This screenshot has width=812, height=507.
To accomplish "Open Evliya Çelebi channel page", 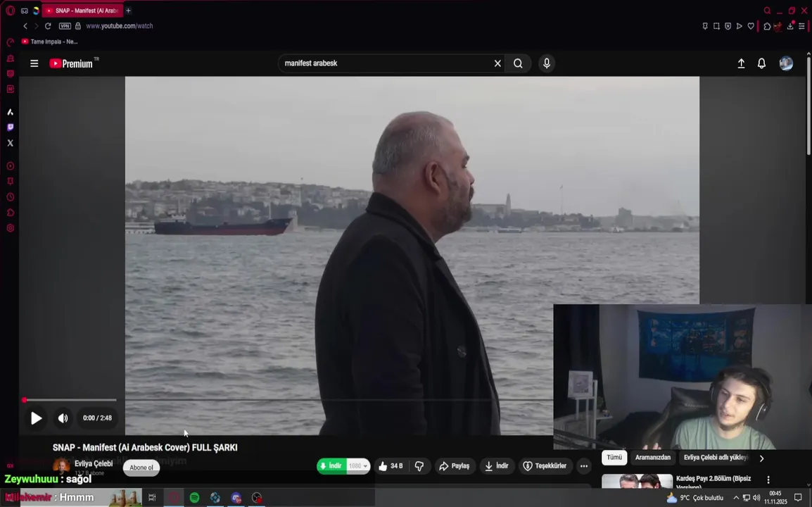I will pyautogui.click(x=93, y=463).
